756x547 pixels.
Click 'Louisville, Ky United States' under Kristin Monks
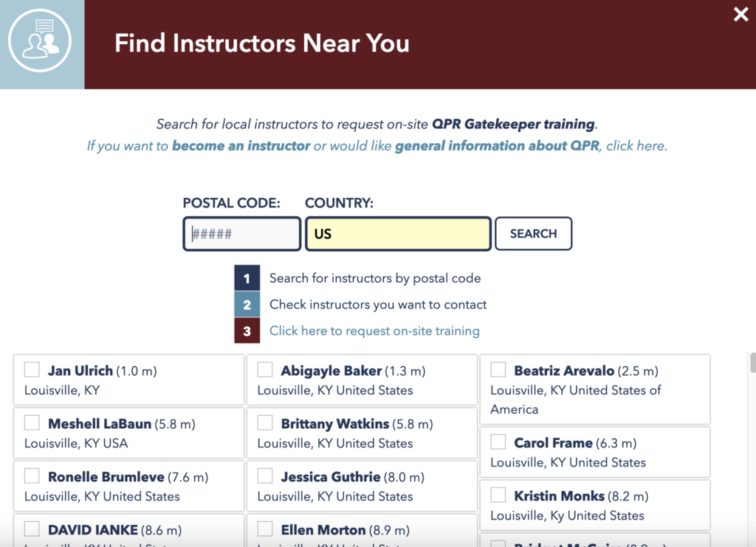[x=567, y=516]
